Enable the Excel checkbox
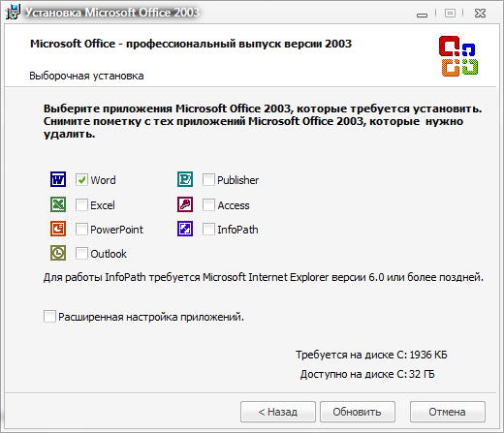 click(81, 204)
